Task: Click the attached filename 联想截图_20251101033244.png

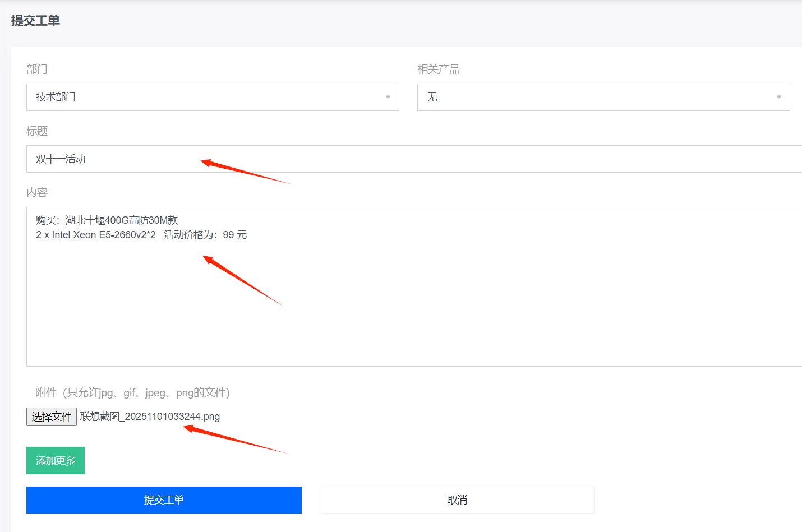Action: pyautogui.click(x=150, y=417)
